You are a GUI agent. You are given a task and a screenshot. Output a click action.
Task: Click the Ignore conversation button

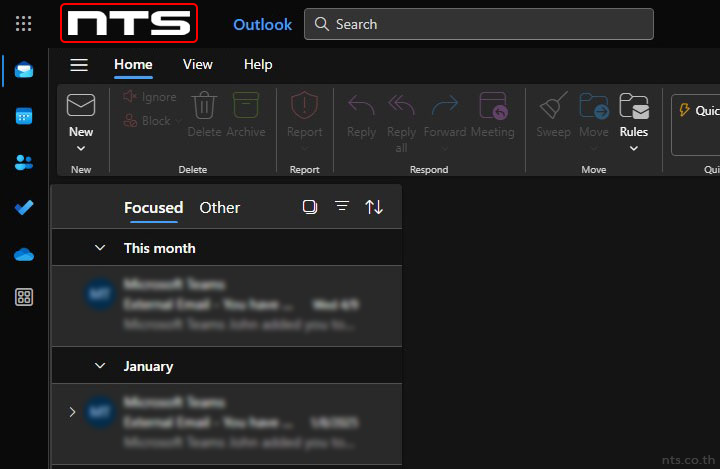(x=150, y=97)
